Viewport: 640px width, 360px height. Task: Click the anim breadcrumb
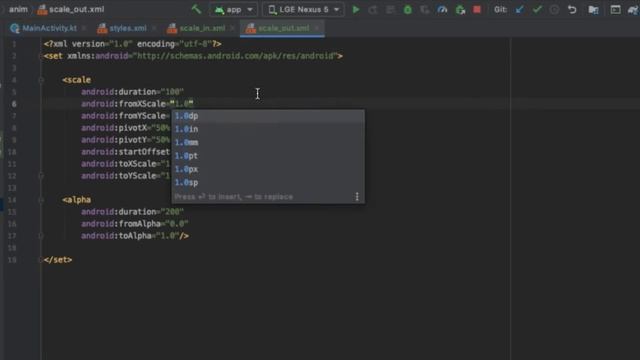tap(18, 9)
